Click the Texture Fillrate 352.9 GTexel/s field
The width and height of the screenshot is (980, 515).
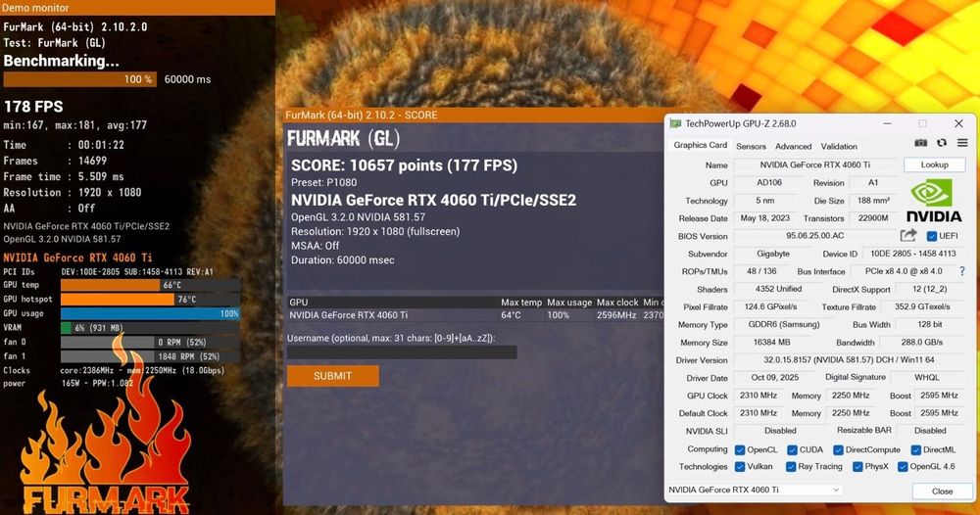click(x=922, y=307)
